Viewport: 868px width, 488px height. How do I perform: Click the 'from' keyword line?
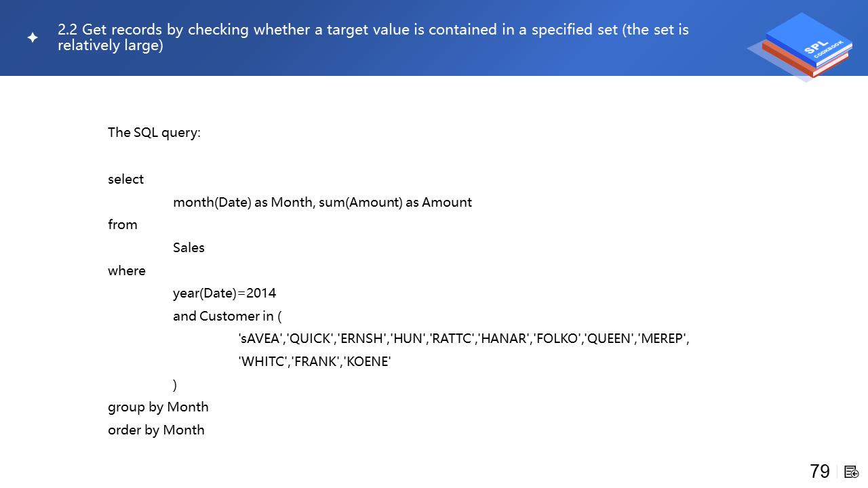click(x=123, y=225)
